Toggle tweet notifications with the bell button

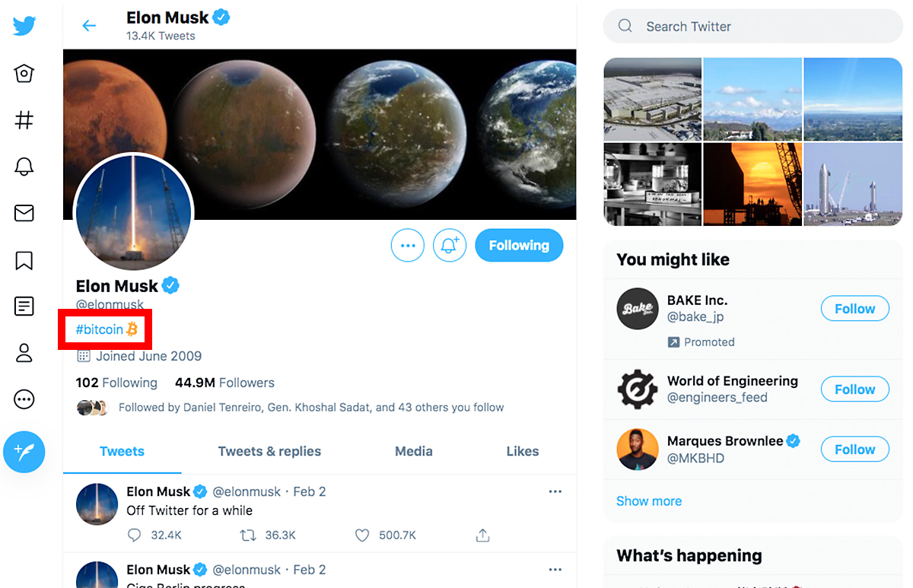pyautogui.click(x=449, y=245)
